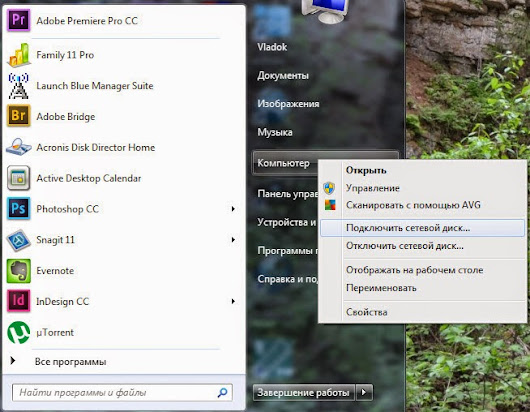
Task: Expand the InDesign CC submenu arrow
Action: click(x=233, y=301)
